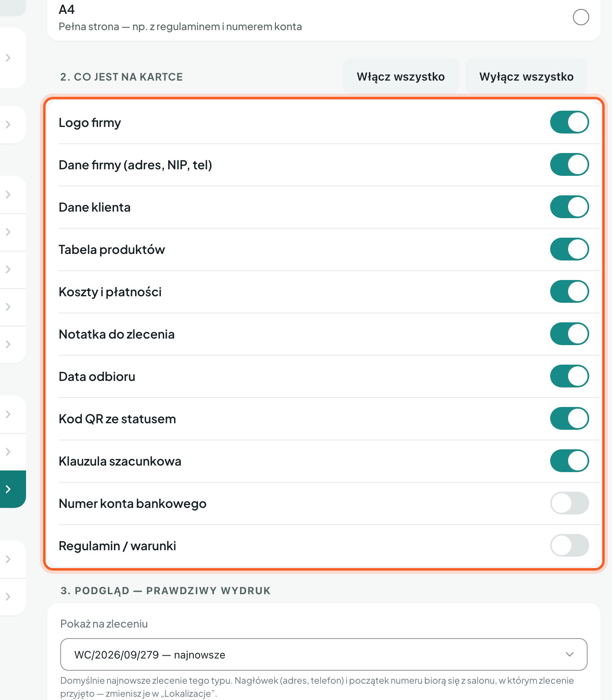
Task: Open the Pokaż na zleceniu dropdown
Action: click(x=323, y=654)
